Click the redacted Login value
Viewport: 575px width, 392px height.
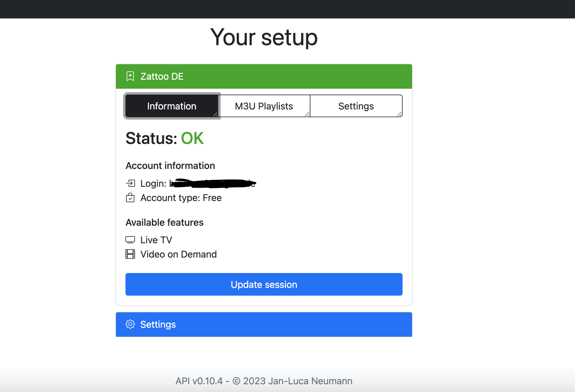[213, 183]
